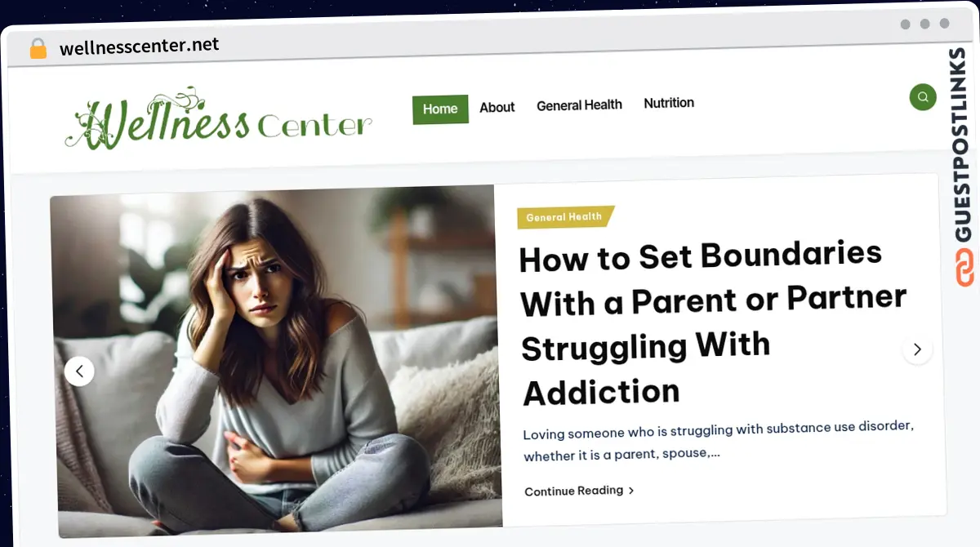Click the article excerpt about substance use disorder
The height and width of the screenshot is (547, 980).
(x=719, y=441)
